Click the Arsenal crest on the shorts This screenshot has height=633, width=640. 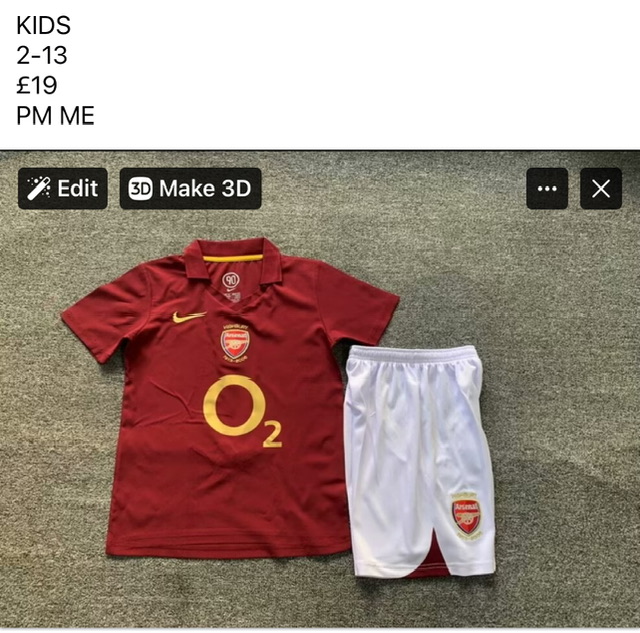pyautogui.click(x=466, y=516)
